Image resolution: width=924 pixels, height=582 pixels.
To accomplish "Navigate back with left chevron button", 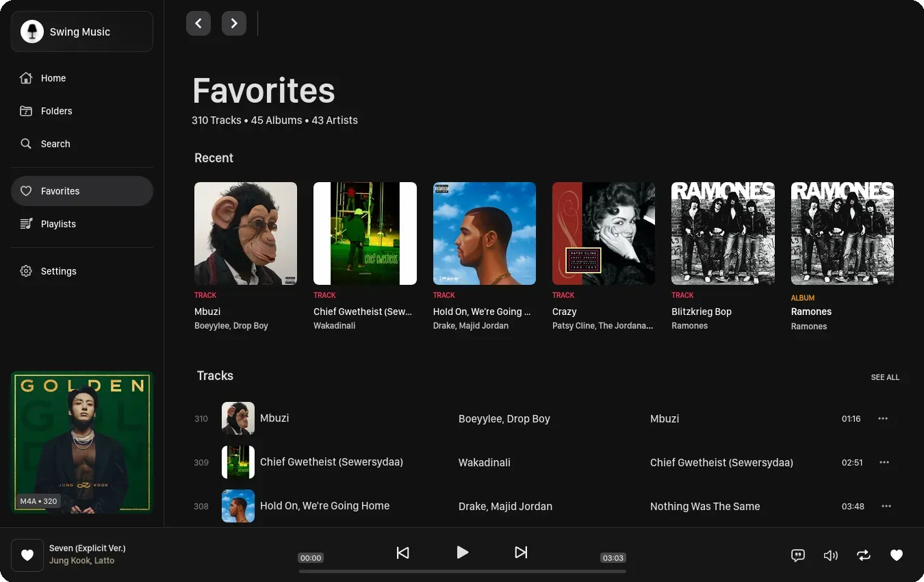I will [x=198, y=23].
